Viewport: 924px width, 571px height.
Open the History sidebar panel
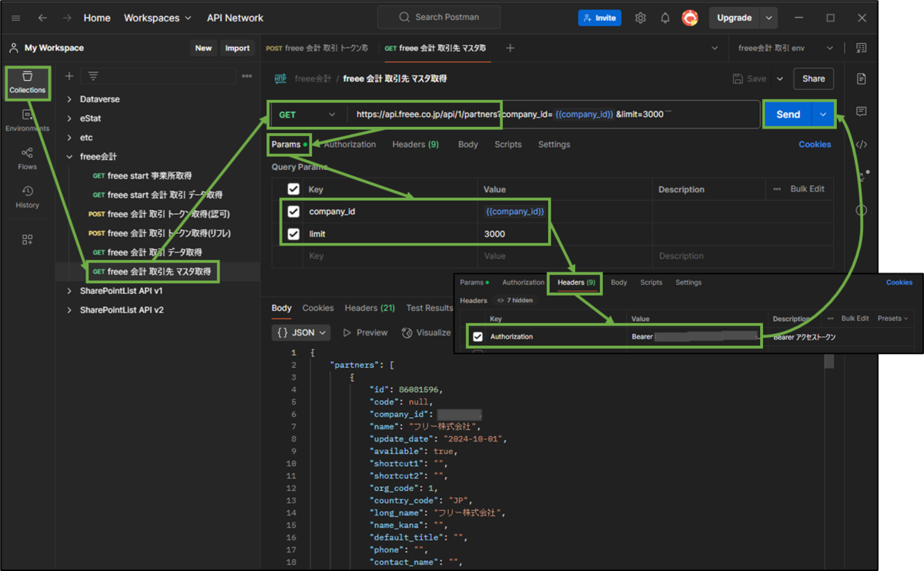point(28,198)
